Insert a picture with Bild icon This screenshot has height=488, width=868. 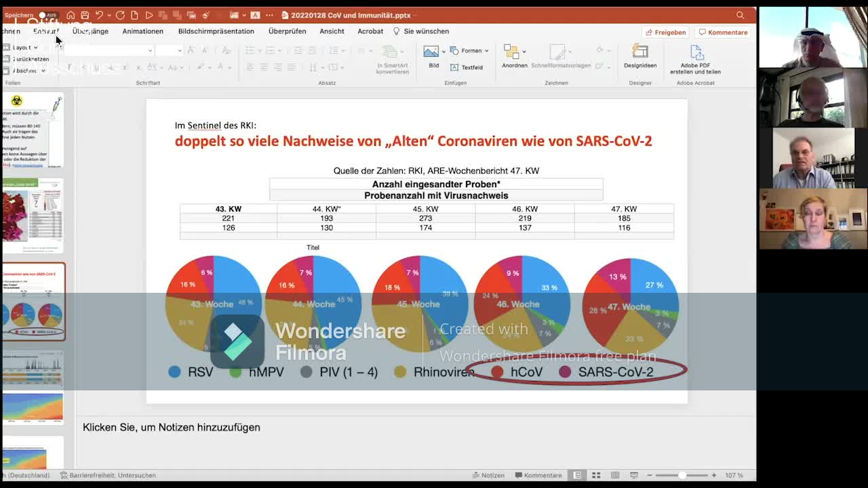tap(431, 52)
